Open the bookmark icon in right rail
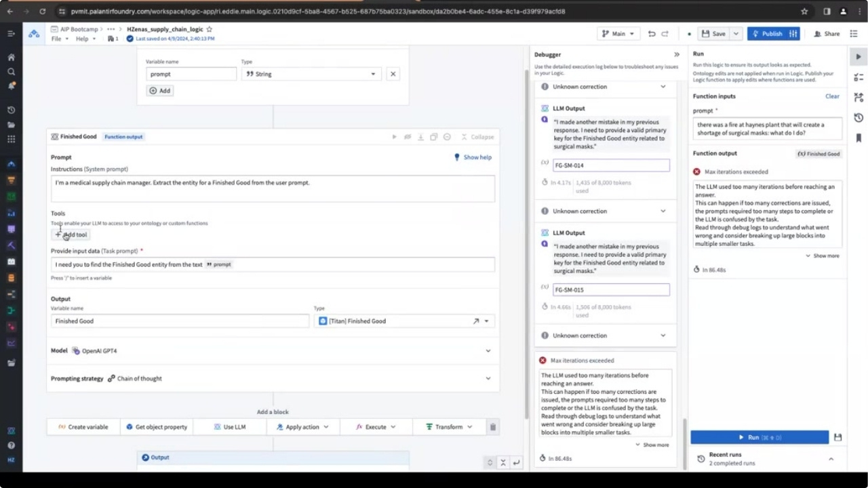This screenshot has height=488, width=868. pos(859,138)
